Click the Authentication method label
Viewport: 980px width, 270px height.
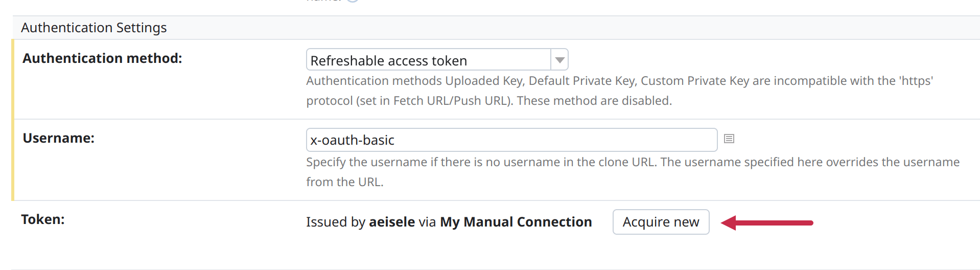point(102,58)
